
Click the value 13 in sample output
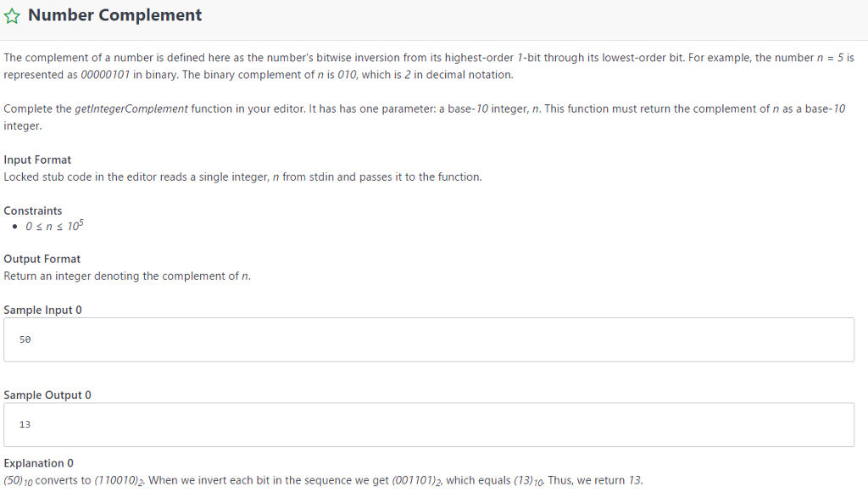(x=25, y=424)
